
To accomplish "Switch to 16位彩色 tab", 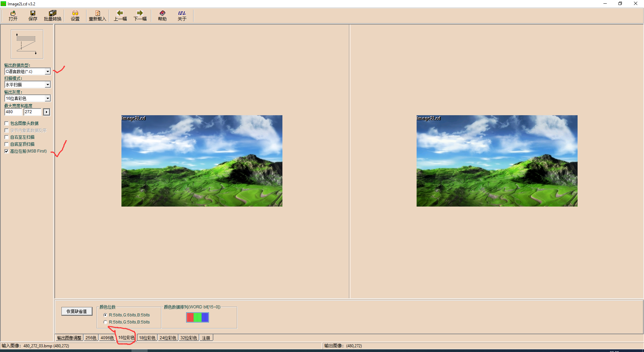I will point(126,338).
